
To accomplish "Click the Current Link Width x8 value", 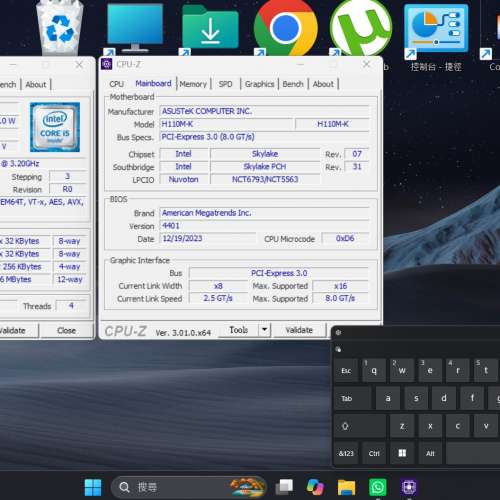I will (x=218, y=286).
